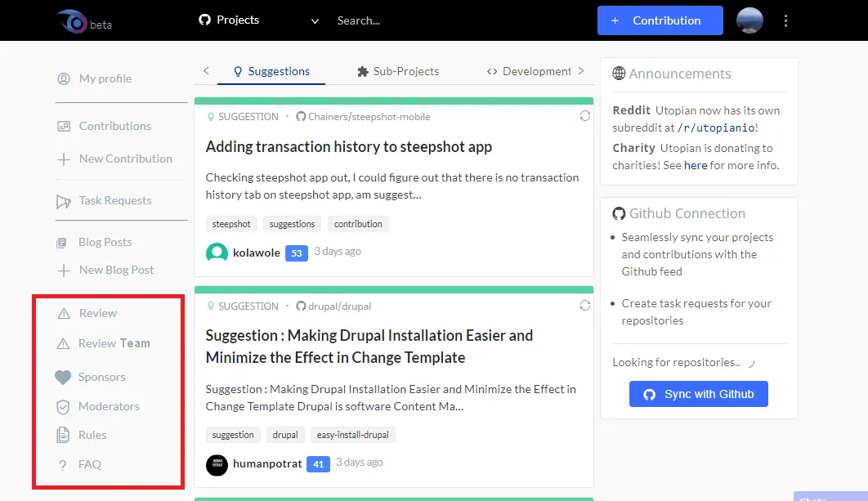Click the puzzle icon on Sub-Projects tab
Image resolution: width=868 pixels, height=501 pixels.
point(363,71)
